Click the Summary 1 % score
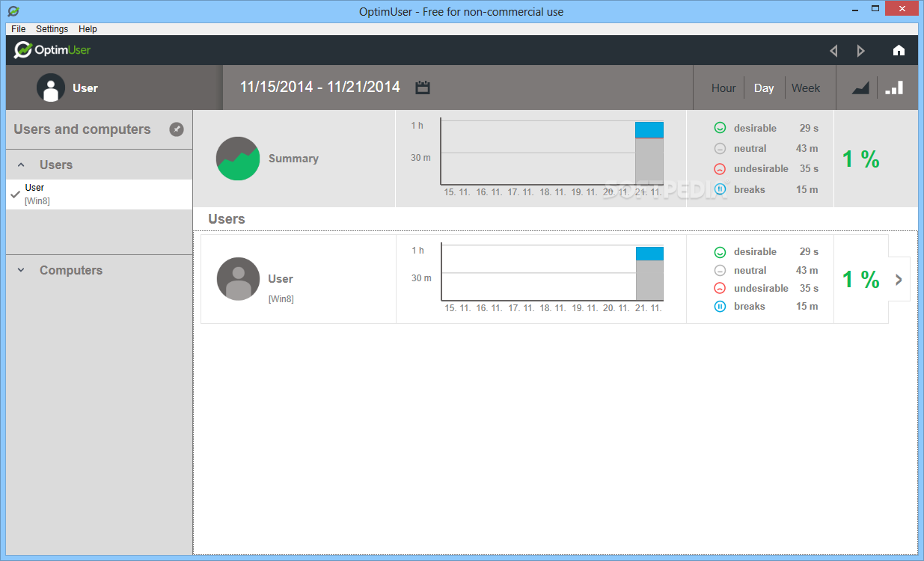 coord(861,159)
